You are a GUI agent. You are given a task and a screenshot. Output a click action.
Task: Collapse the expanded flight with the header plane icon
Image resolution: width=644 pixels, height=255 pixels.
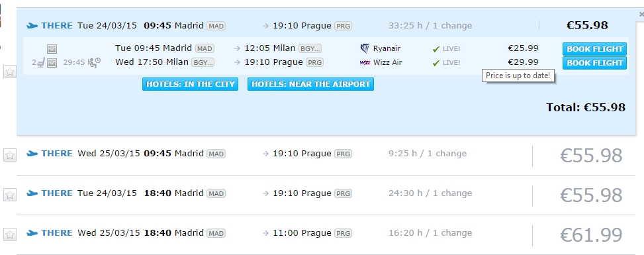tap(32, 25)
